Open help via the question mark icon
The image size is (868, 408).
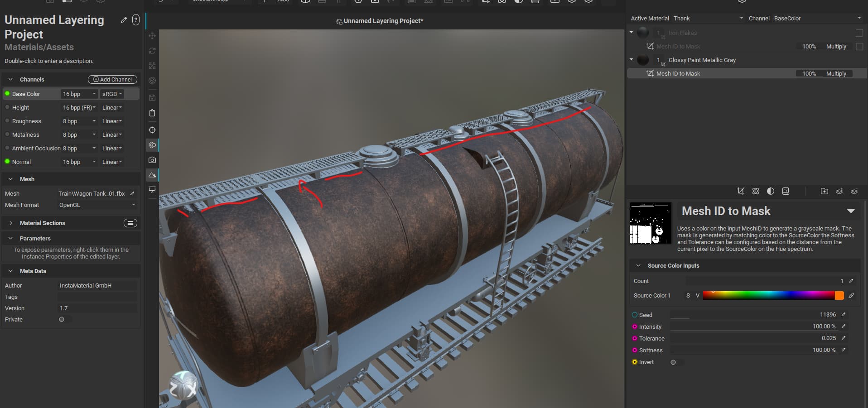tap(135, 20)
